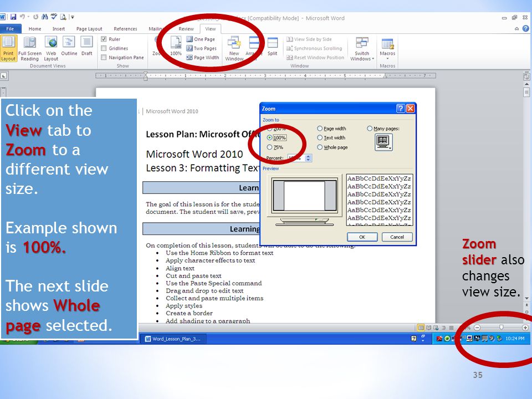This screenshot has width=532, height=399.
Task: Click the zoom in plus button
Action: point(525,328)
